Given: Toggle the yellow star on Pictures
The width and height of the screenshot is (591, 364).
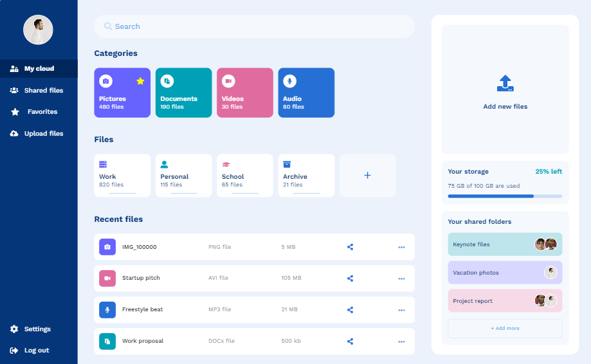Looking at the screenshot, I should [x=140, y=81].
